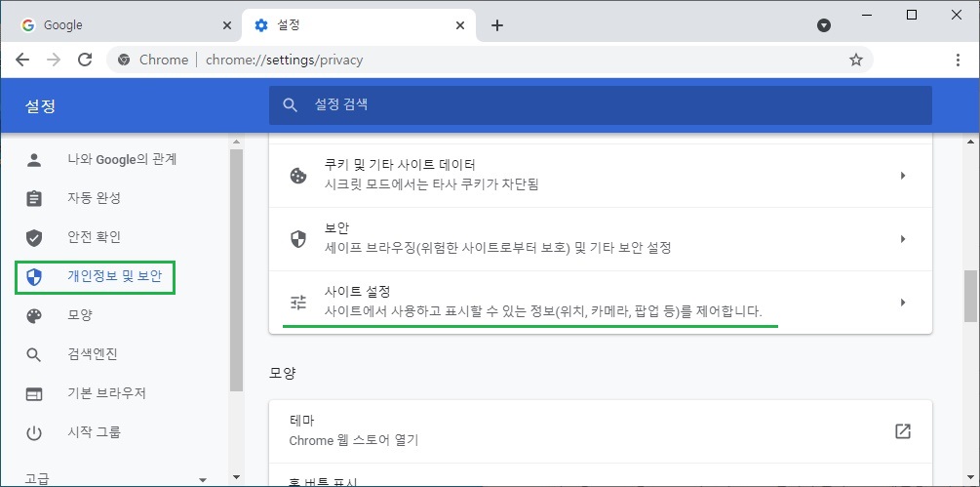Click the sliders icon beside 사이트 설정

[x=298, y=303]
